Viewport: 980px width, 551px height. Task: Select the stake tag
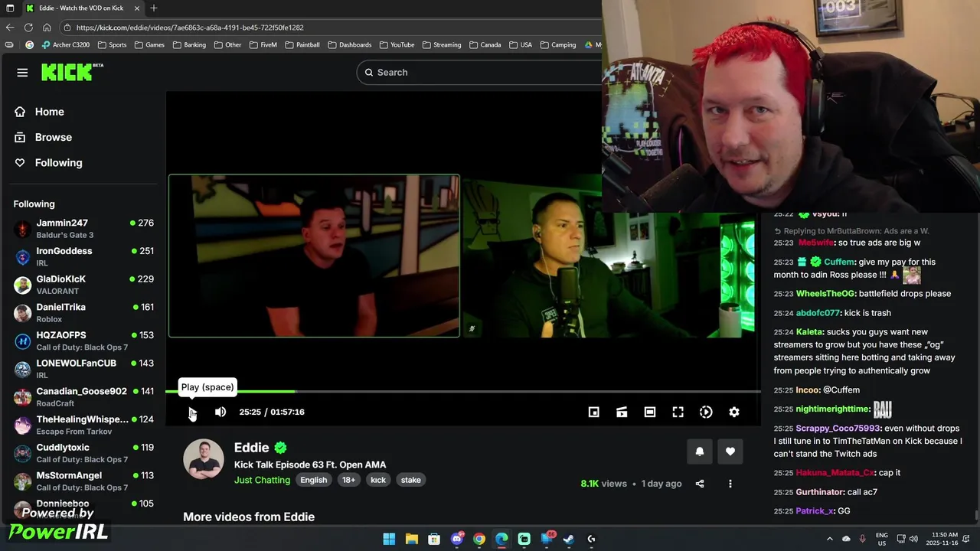click(x=410, y=480)
